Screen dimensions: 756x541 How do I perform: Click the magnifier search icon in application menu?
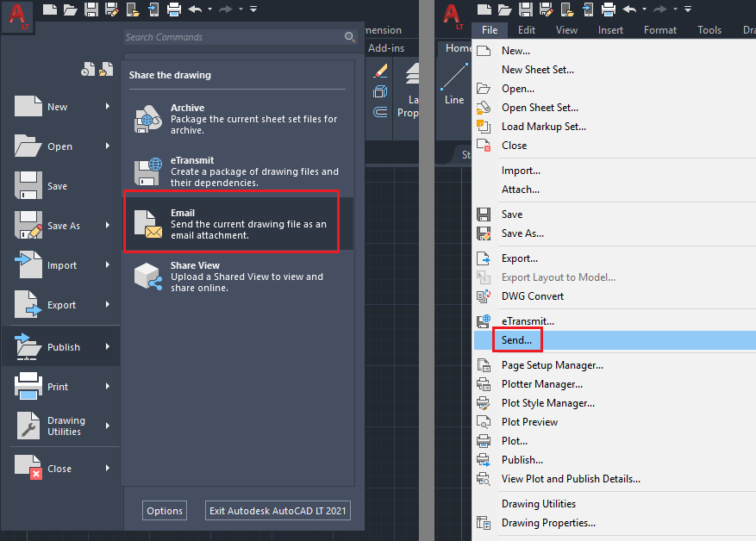click(350, 37)
